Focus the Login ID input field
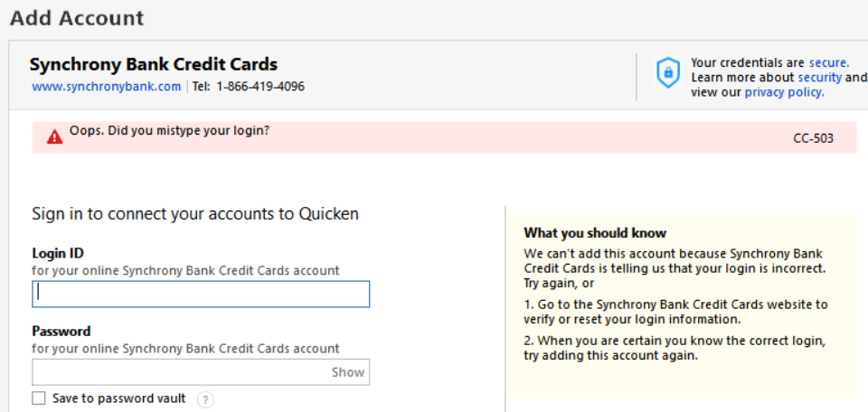Image resolution: width=868 pixels, height=412 pixels. [201, 294]
